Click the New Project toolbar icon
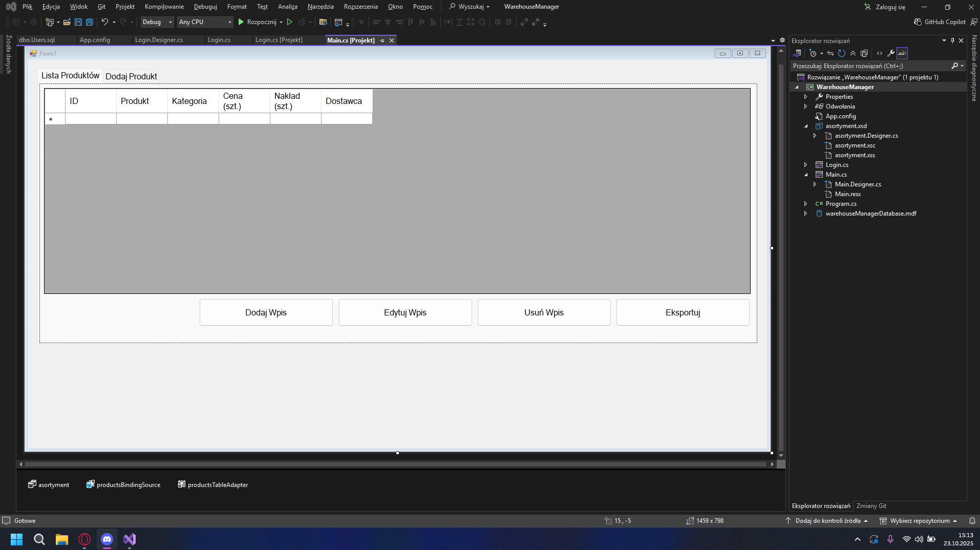This screenshot has height=550, width=980. 50,22
